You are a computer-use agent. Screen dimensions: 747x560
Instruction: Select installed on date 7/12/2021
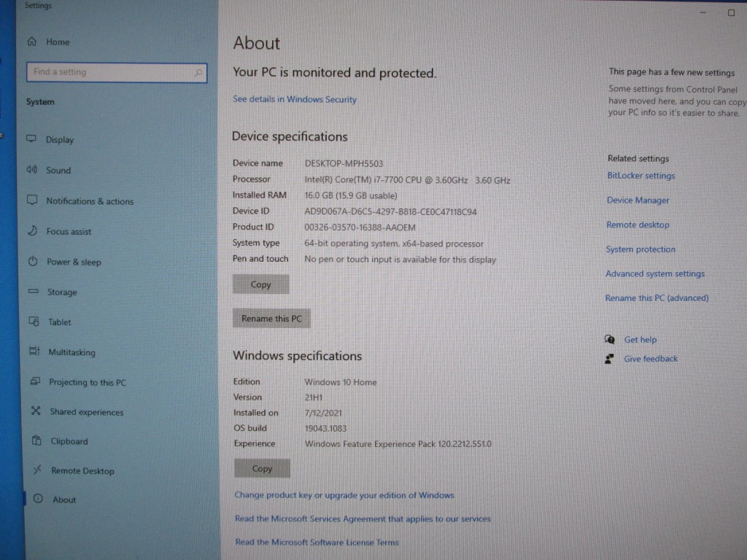coord(323,413)
